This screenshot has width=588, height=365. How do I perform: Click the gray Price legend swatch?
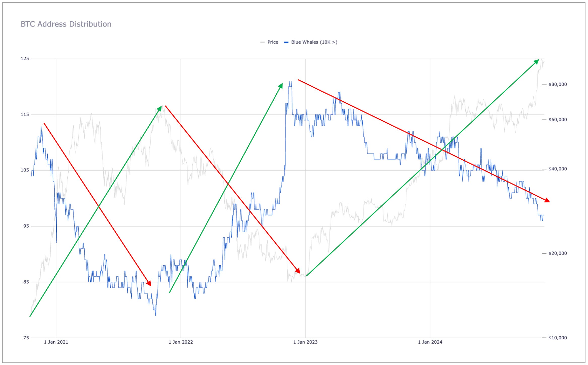click(x=262, y=42)
